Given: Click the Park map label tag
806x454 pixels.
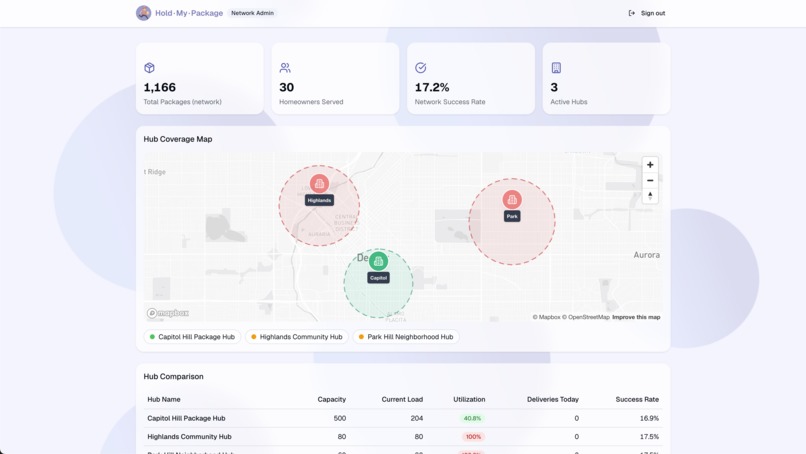Looking at the screenshot, I should point(512,216).
